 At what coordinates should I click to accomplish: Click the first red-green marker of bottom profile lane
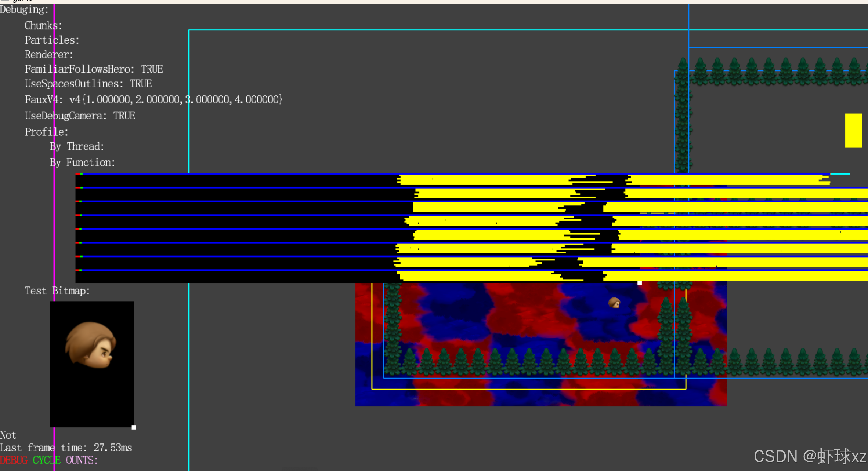[x=79, y=270]
